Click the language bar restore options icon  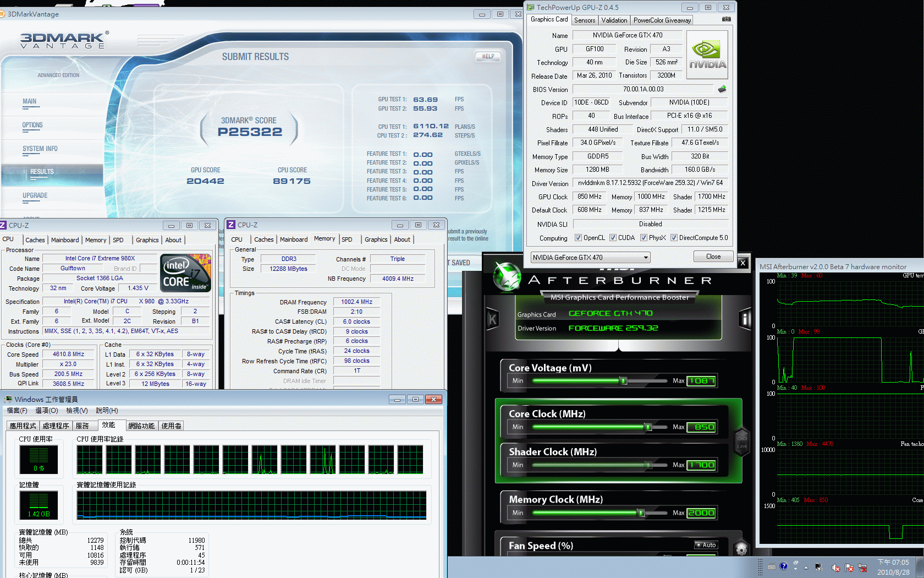click(795, 564)
